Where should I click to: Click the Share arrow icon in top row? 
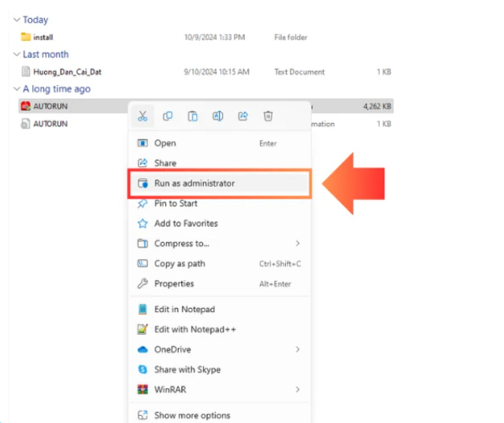tap(243, 116)
